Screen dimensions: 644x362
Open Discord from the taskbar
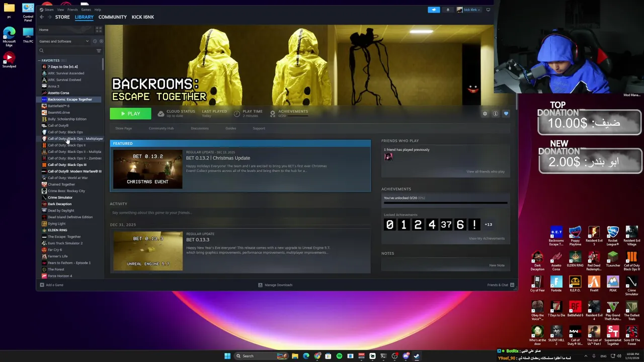tap(406, 356)
